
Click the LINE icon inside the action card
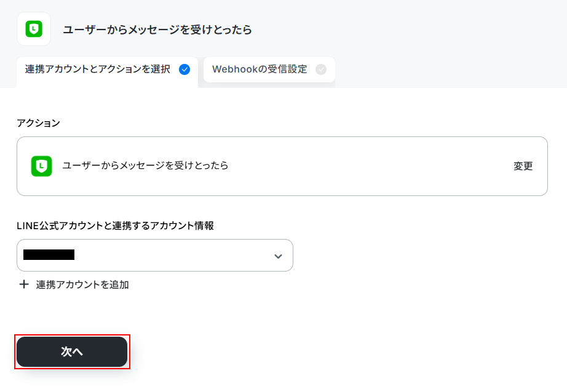pos(42,166)
